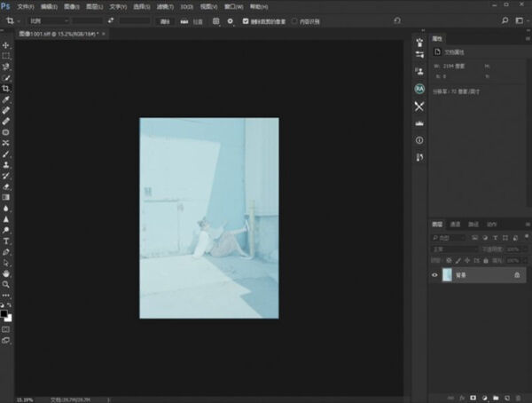Add a layer mask from the Layers panel footer

[x=473, y=397]
